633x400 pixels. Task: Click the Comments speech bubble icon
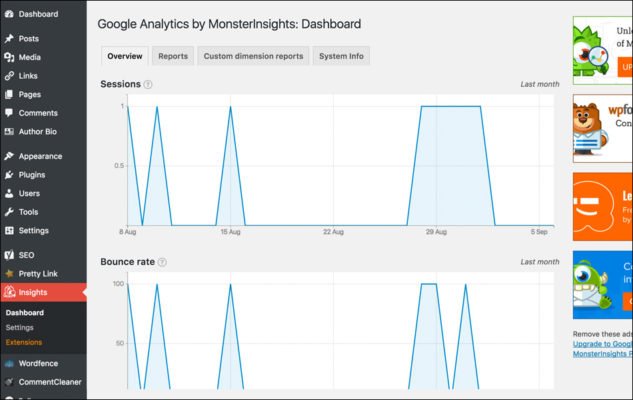9,113
